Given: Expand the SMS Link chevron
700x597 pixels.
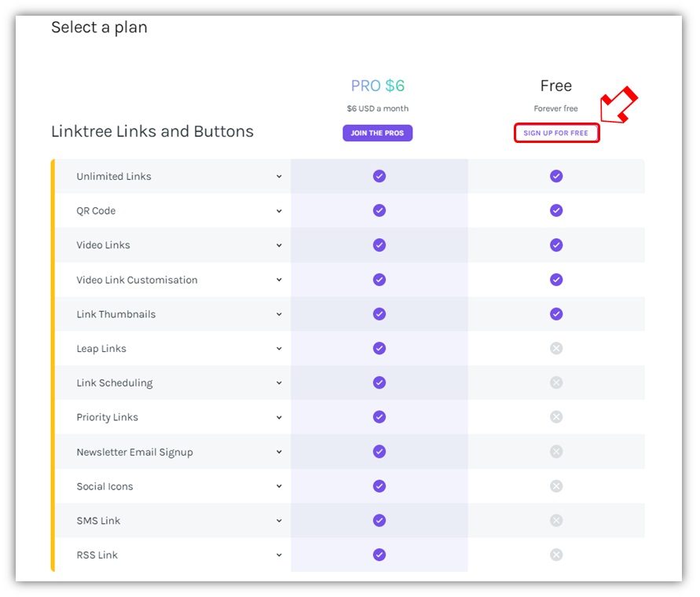Looking at the screenshot, I should pos(279,521).
